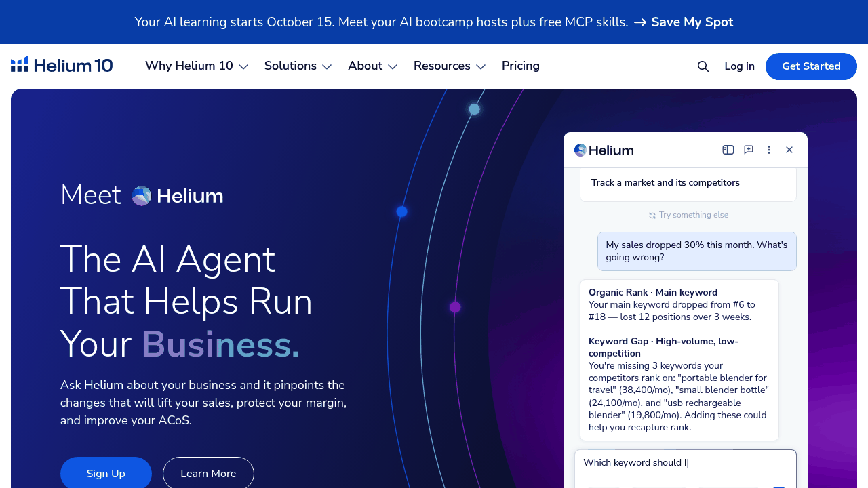Expand the Why Helium 10 menu
The width and height of the screenshot is (868, 488).
pos(197,66)
